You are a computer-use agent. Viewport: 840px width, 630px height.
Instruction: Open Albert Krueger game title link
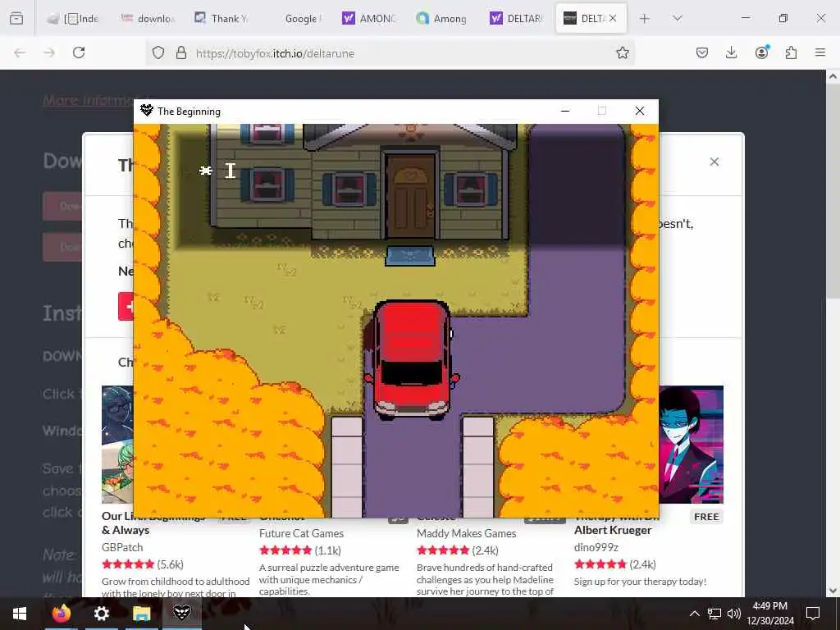[613, 530]
